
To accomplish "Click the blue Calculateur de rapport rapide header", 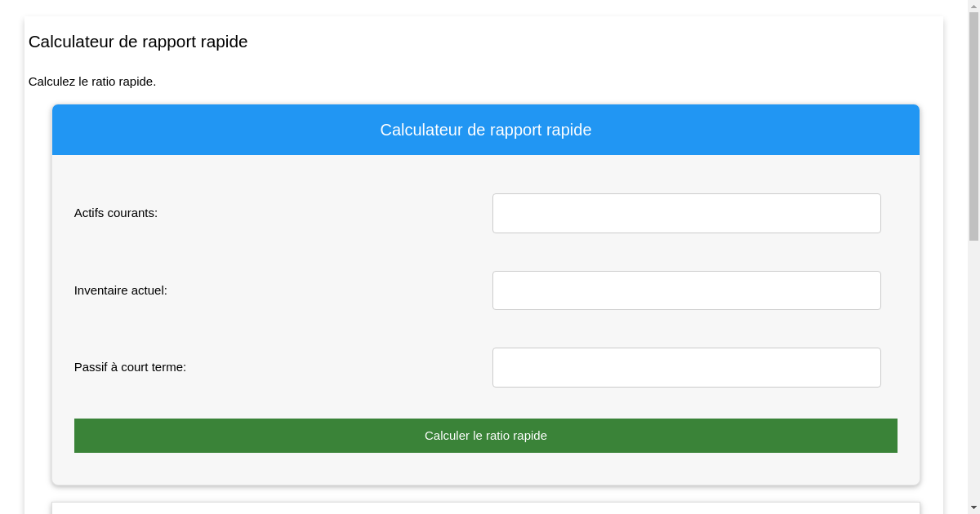I will pos(485,129).
